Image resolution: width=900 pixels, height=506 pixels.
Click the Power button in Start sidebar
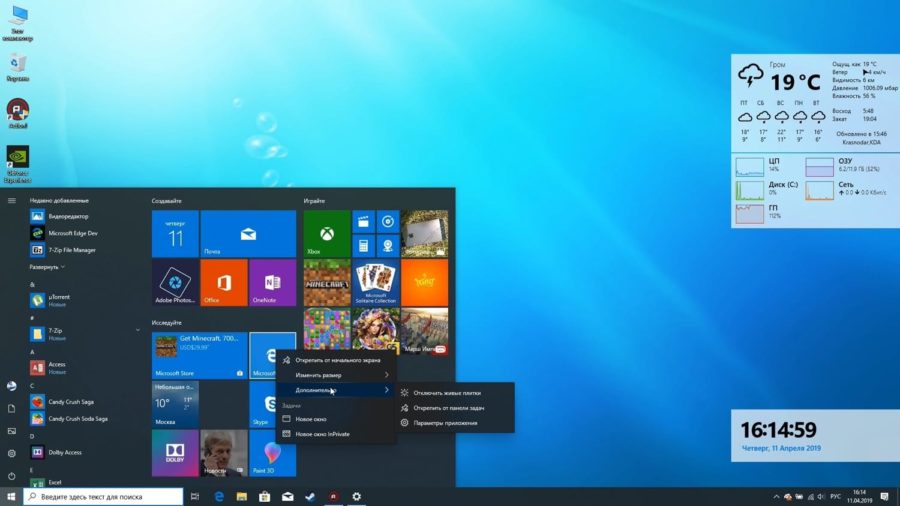click(x=11, y=476)
